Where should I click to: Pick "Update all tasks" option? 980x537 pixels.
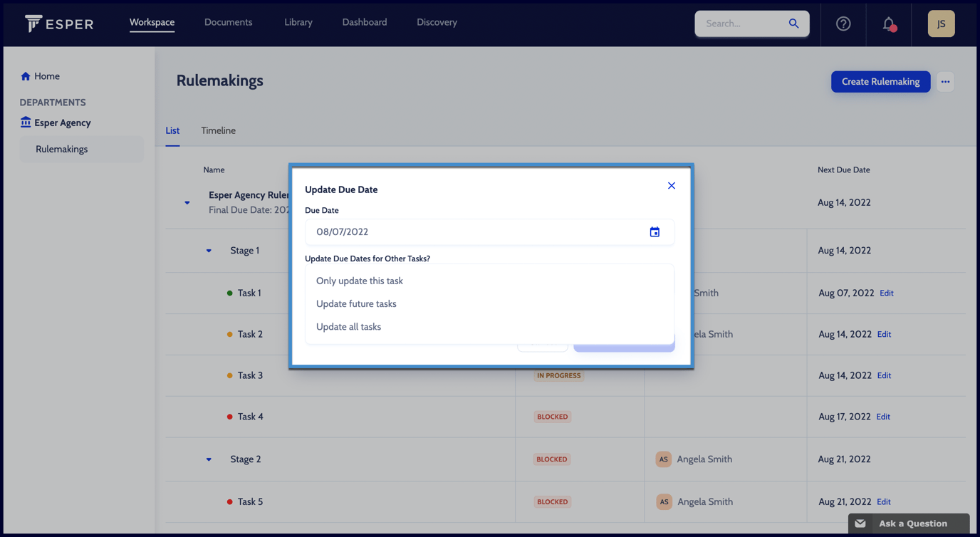(348, 327)
